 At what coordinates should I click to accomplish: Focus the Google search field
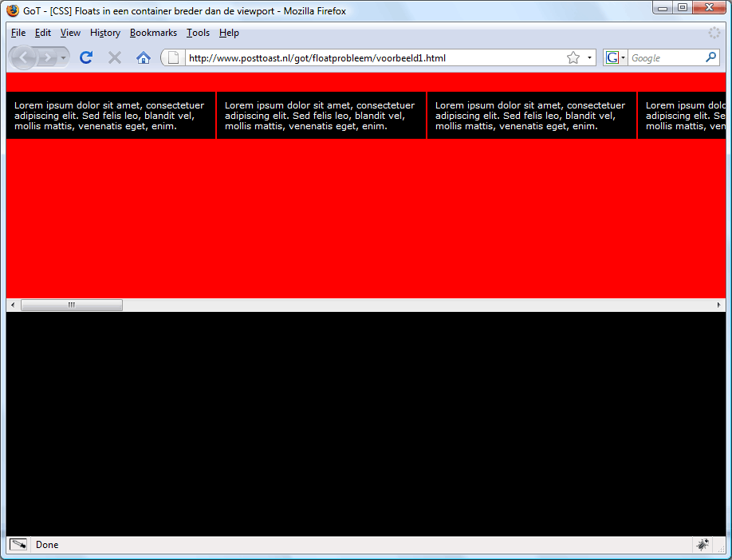[667, 58]
